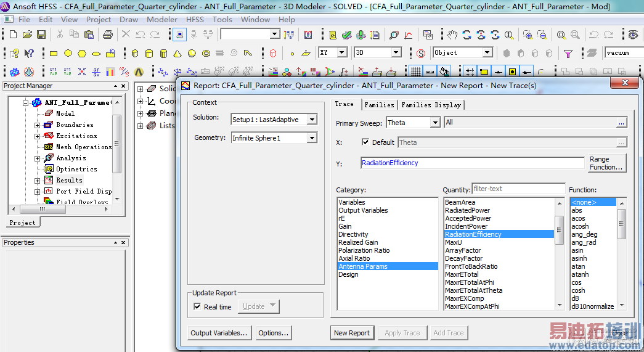Click the Draw torus tool

[x=206, y=54]
